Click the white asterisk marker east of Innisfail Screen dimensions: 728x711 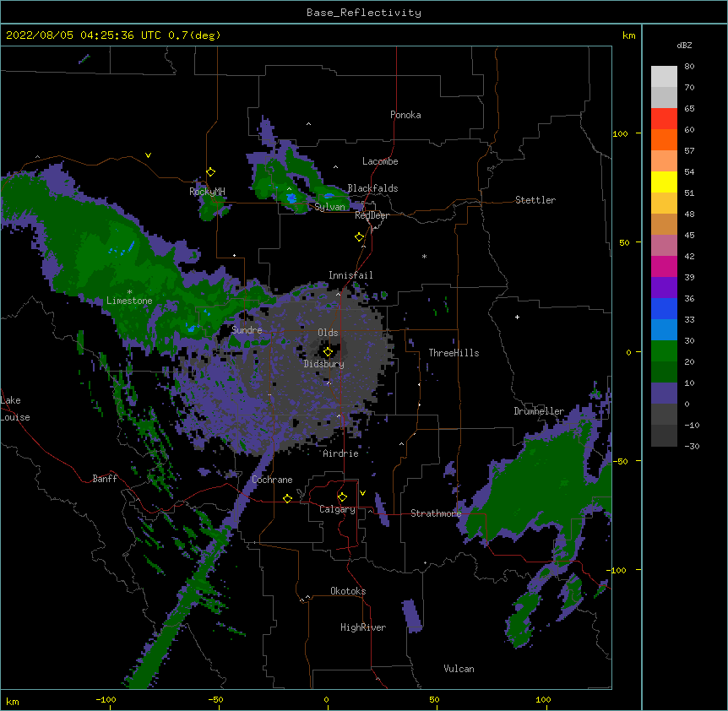[424, 257]
